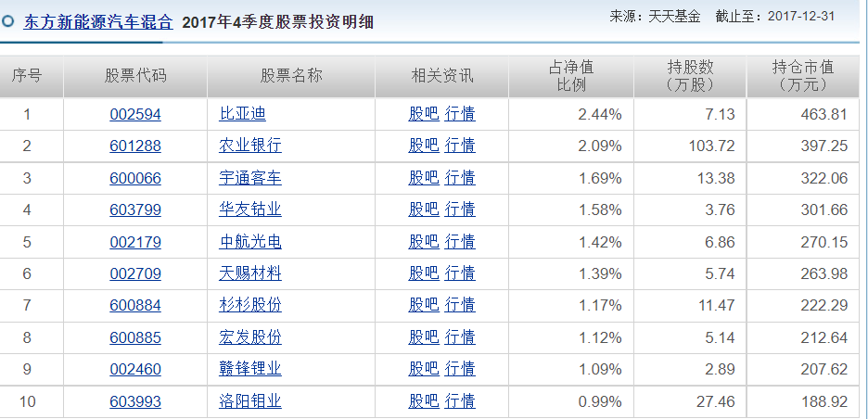
Task: Open the 杉杉股份 stock name link
Action: coord(250,304)
